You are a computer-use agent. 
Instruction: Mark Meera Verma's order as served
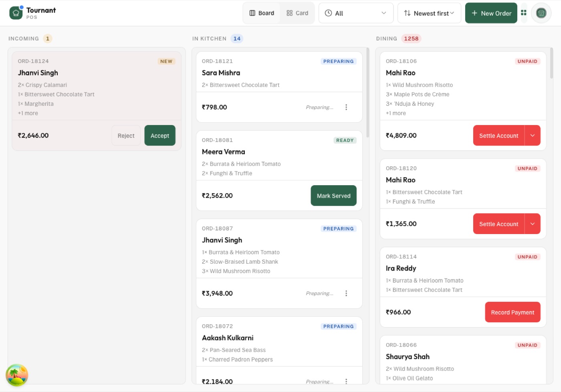click(x=333, y=196)
